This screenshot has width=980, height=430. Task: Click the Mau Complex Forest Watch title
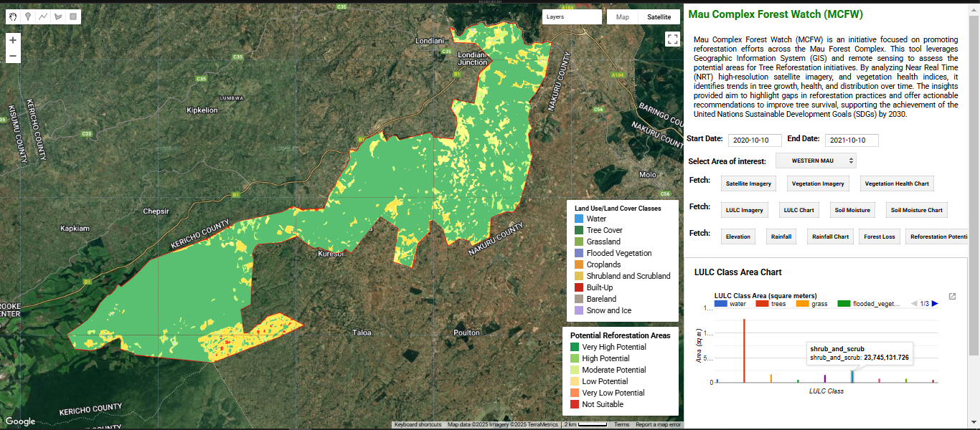[x=776, y=14]
